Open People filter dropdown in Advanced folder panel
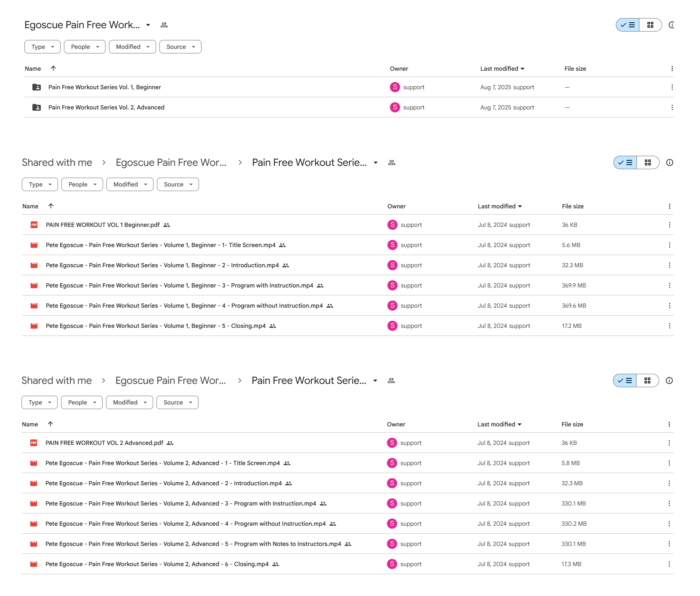Viewport: 700px width, 596px height. 82,402
